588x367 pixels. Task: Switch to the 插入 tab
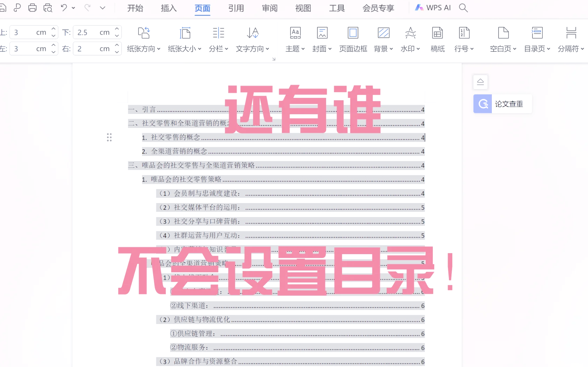coord(169,8)
